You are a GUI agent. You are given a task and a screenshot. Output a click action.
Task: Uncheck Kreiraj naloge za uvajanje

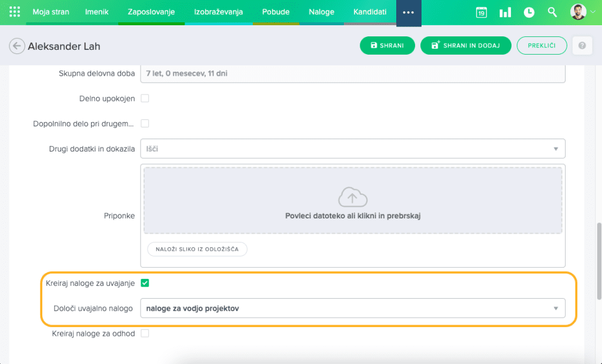point(145,283)
